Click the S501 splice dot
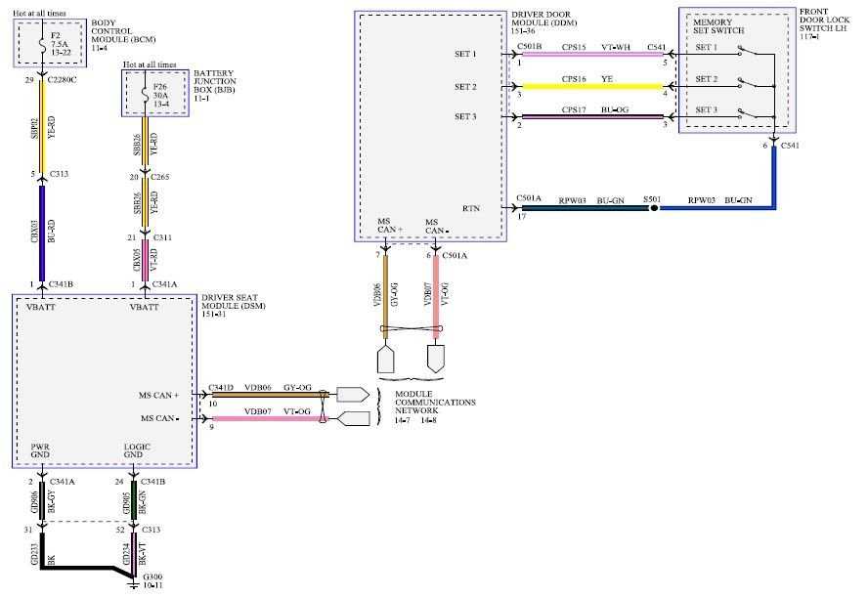 coord(653,208)
